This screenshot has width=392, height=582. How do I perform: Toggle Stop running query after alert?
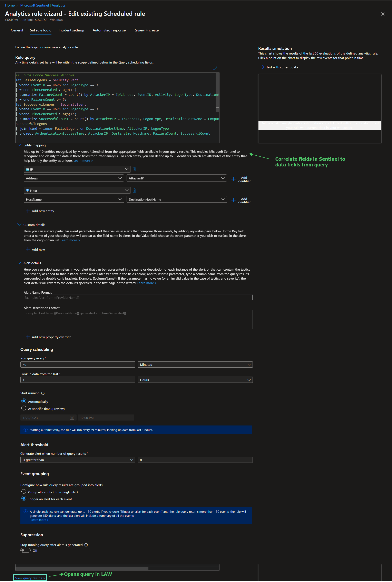[26, 550]
